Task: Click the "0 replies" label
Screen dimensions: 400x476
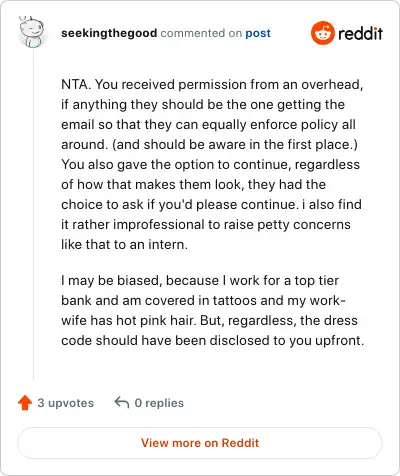Action: click(159, 403)
